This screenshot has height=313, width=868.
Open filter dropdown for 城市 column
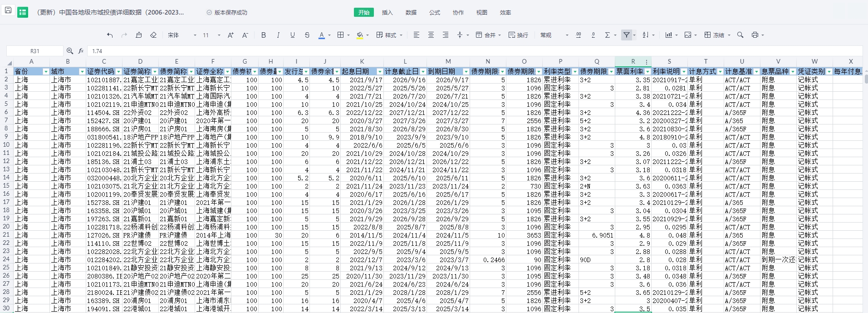pos(82,72)
